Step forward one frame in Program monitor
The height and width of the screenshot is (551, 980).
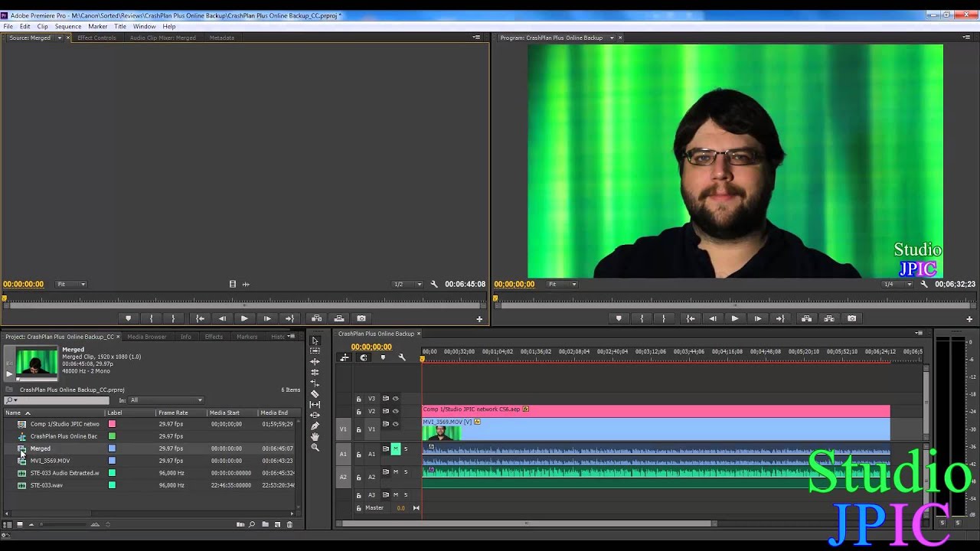point(757,318)
